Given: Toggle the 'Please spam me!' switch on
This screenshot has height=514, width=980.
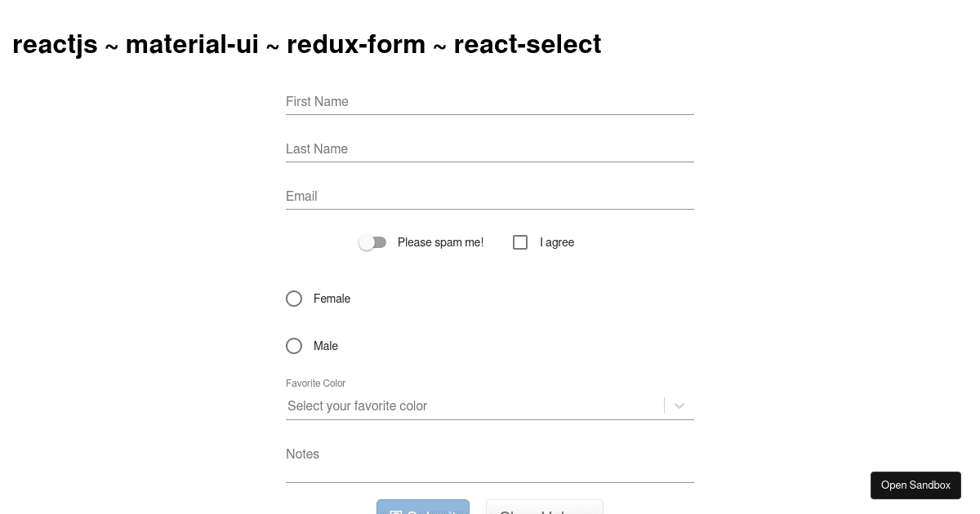Looking at the screenshot, I should pos(372,242).
